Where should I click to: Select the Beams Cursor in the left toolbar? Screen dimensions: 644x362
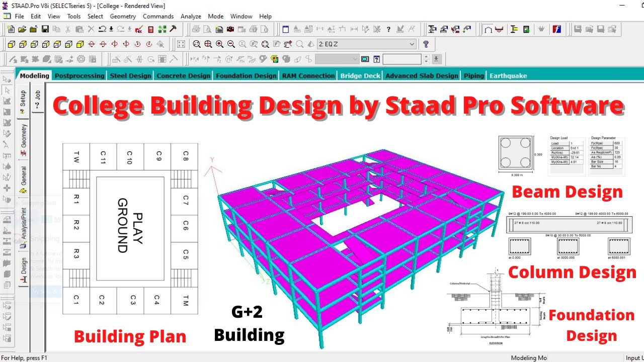[x=7, y=90]
